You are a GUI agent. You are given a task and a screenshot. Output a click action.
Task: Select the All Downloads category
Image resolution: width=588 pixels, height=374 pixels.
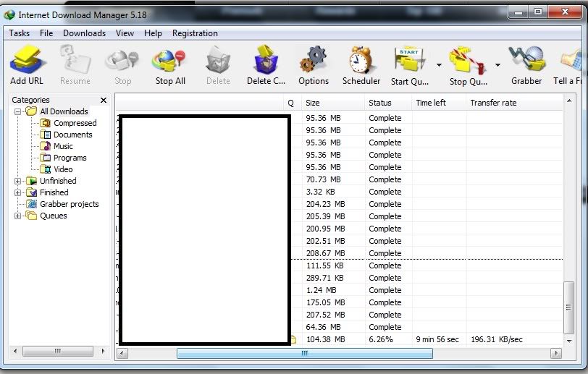(x=57, y=111)
